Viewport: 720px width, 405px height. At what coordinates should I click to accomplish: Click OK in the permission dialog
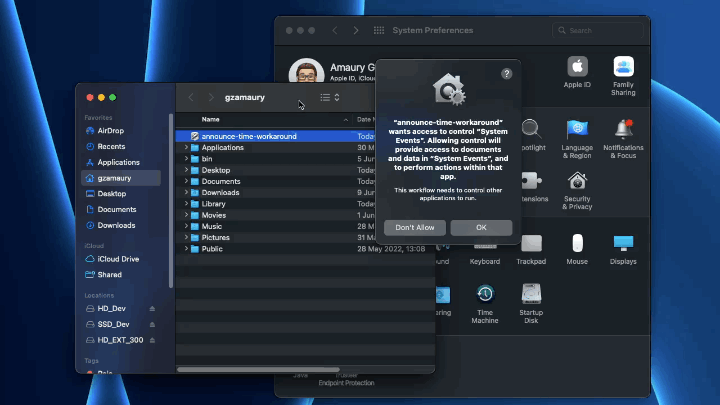pos(481,227)
